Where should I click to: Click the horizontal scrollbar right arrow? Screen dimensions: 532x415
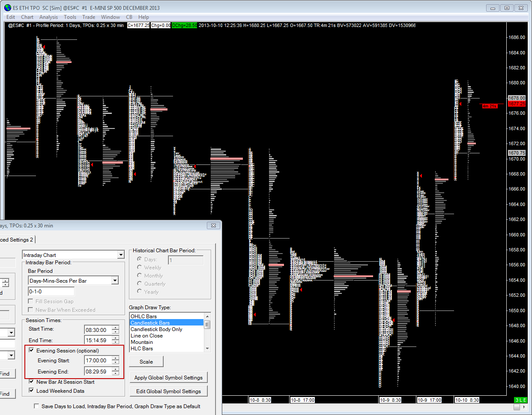click(x=525, y=407)
